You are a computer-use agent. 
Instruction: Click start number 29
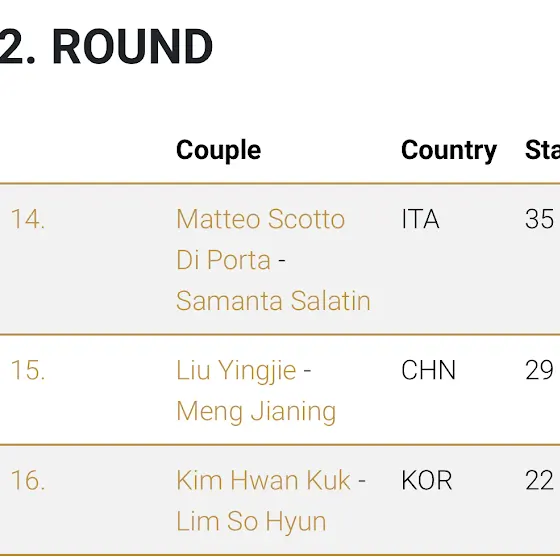pos(539,370)
